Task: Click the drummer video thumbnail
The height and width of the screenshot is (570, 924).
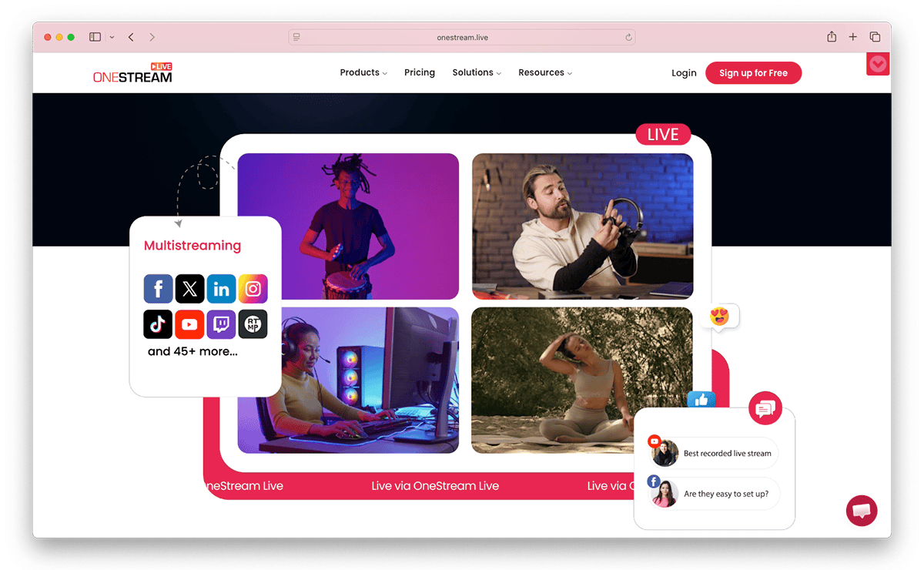Action: [348, 226]
